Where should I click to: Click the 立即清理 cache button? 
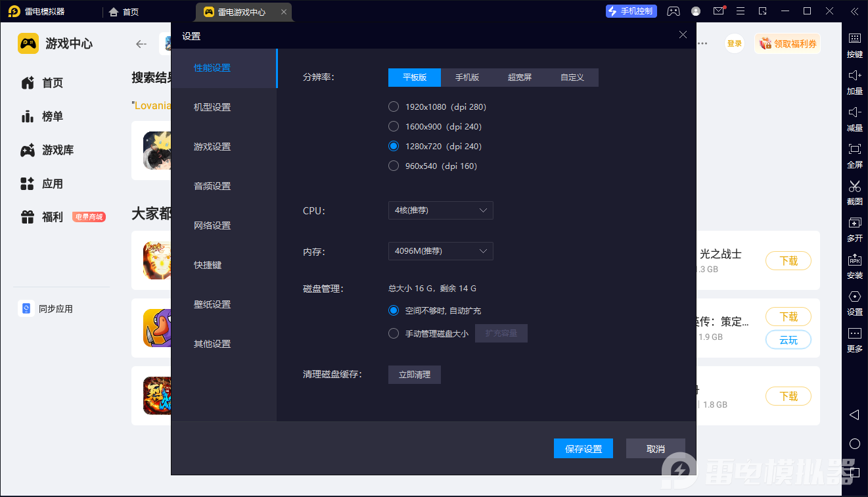[415, 375]
